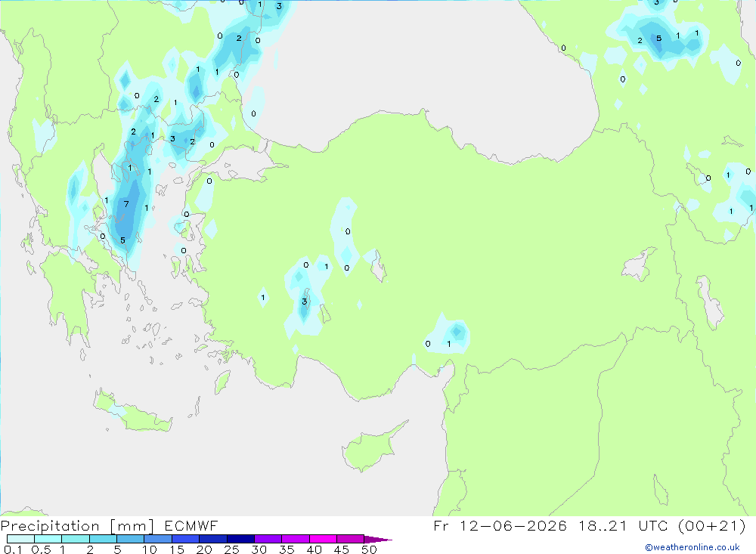Click the '(00+21)' forecast offset text

711,525
